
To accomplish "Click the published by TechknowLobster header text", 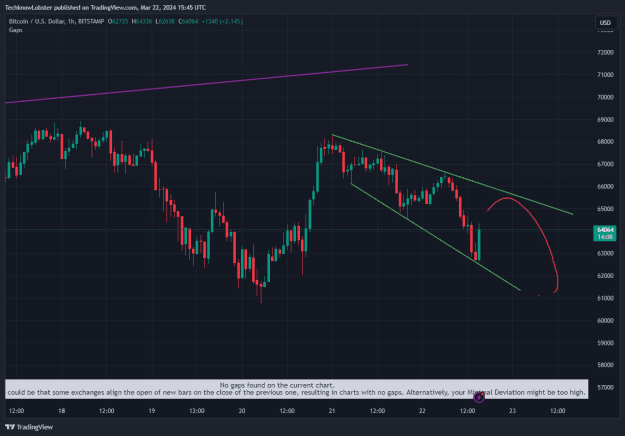I will click(105, 8).
